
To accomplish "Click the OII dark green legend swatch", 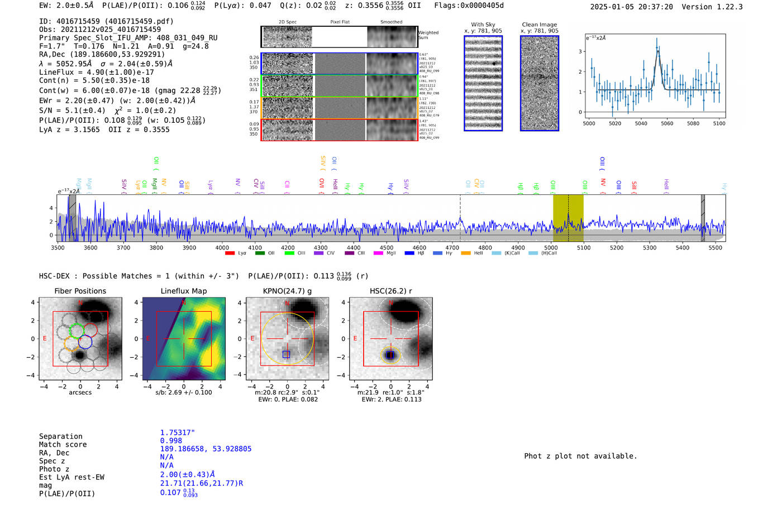I will (260, 253).
